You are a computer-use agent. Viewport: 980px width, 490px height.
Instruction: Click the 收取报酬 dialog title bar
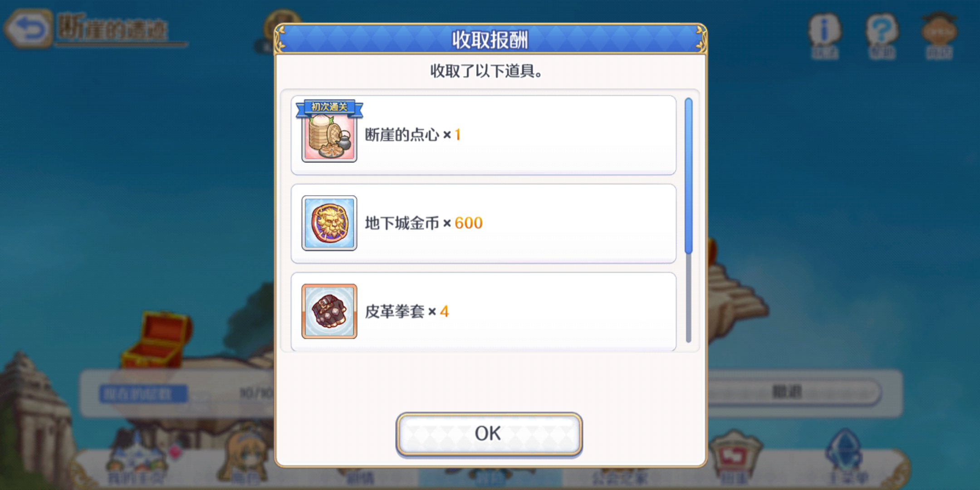(490, 39)
